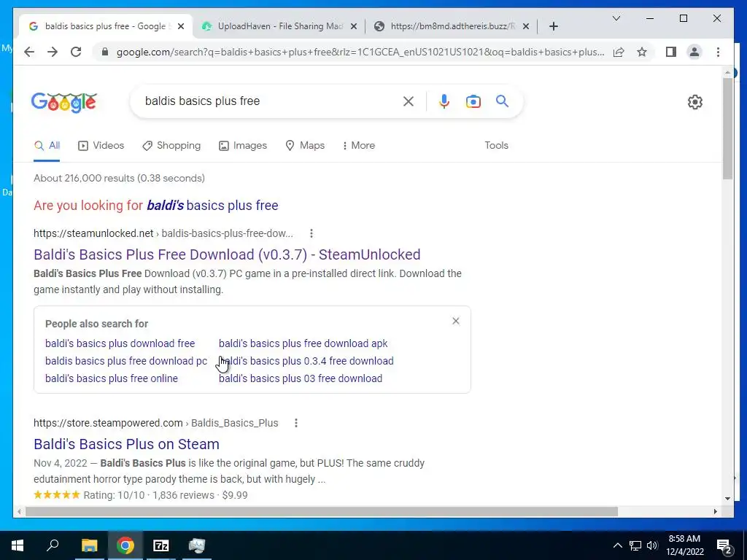
Task: Close the Google search tab
Action: coord(181,27)
